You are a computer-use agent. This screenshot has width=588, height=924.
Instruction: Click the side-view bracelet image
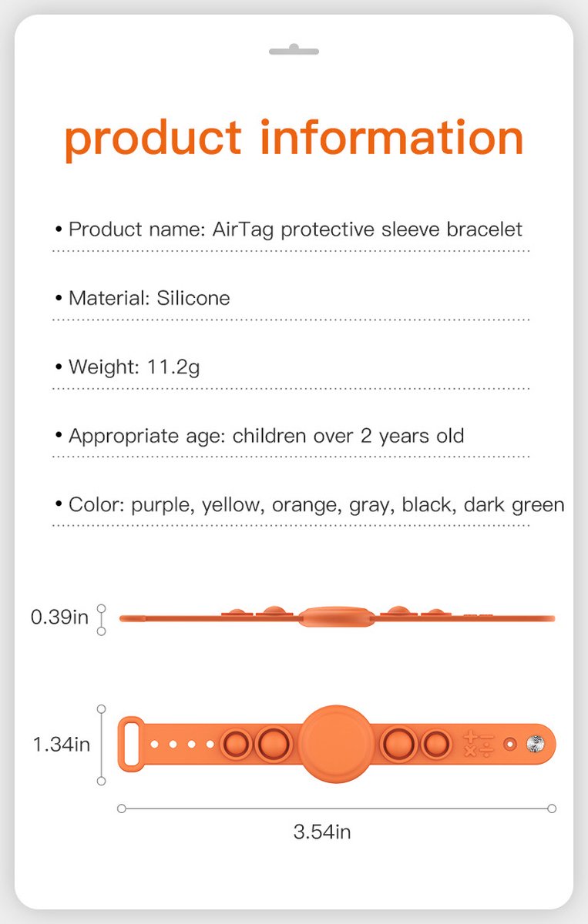(337, 617)
